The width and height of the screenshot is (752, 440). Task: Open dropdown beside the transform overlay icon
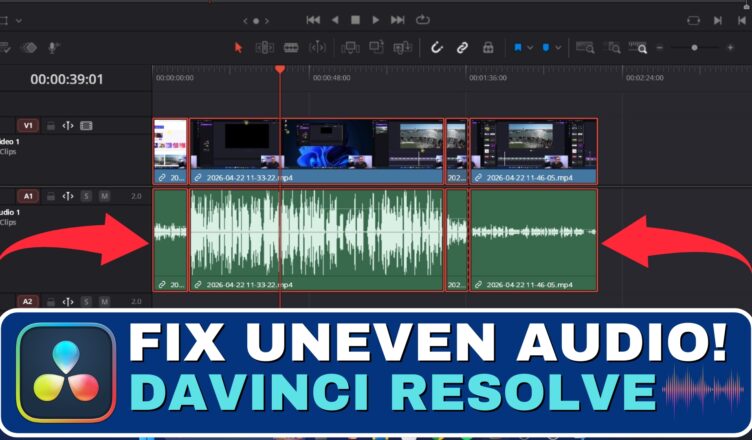pyautogui.click(x=19, y=21)
